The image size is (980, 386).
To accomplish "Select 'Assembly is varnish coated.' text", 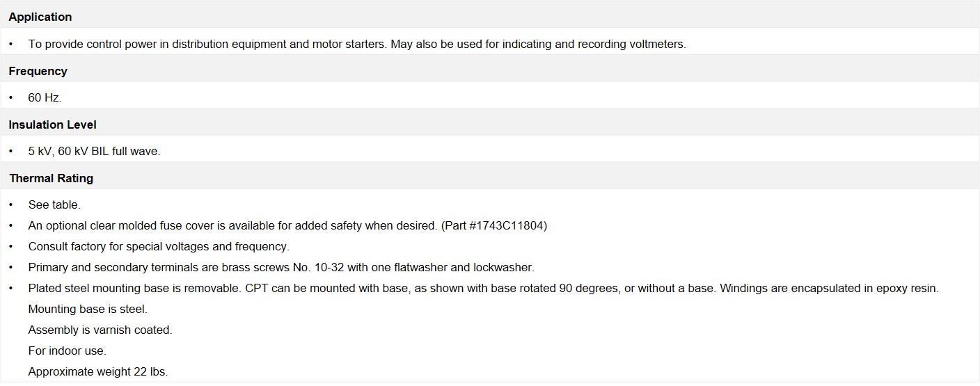I will (x=100, y=330).
